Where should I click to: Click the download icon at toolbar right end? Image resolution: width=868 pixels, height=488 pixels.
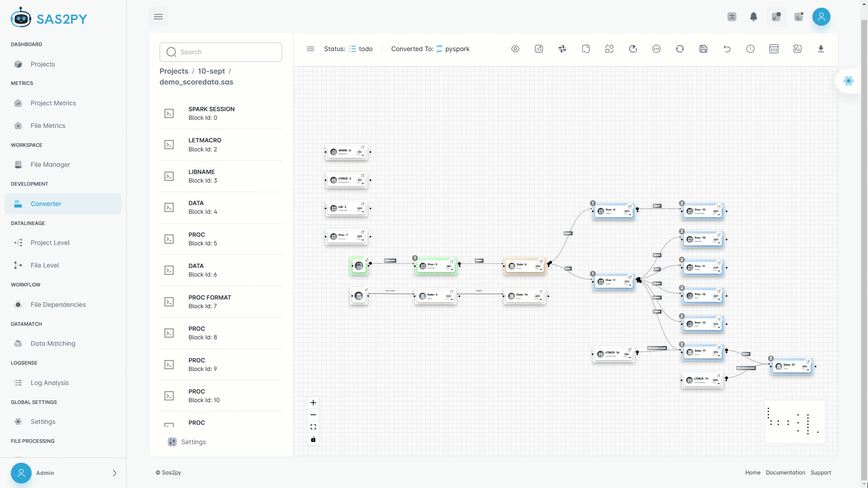(x=821, y=49)
